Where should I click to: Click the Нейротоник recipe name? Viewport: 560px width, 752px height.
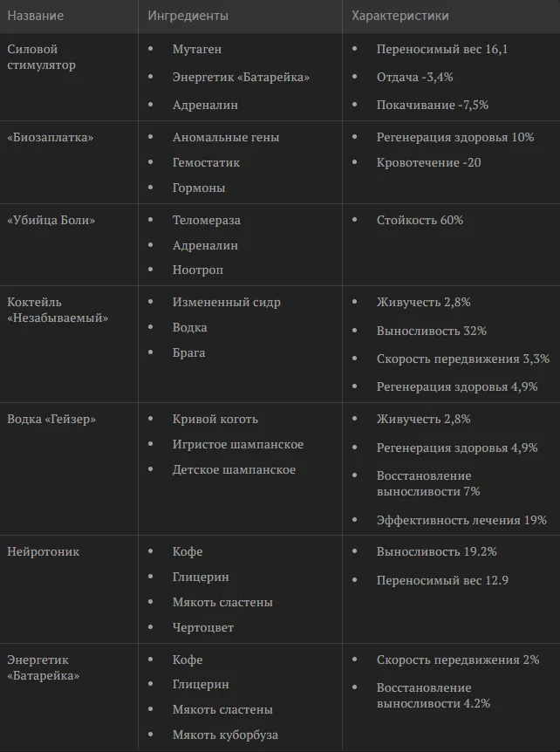43,551
